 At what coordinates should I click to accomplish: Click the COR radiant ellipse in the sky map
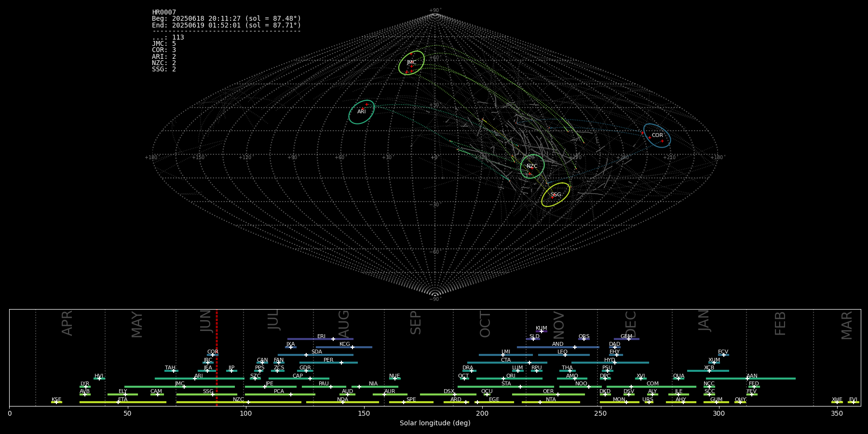click(x=657, y=136)
